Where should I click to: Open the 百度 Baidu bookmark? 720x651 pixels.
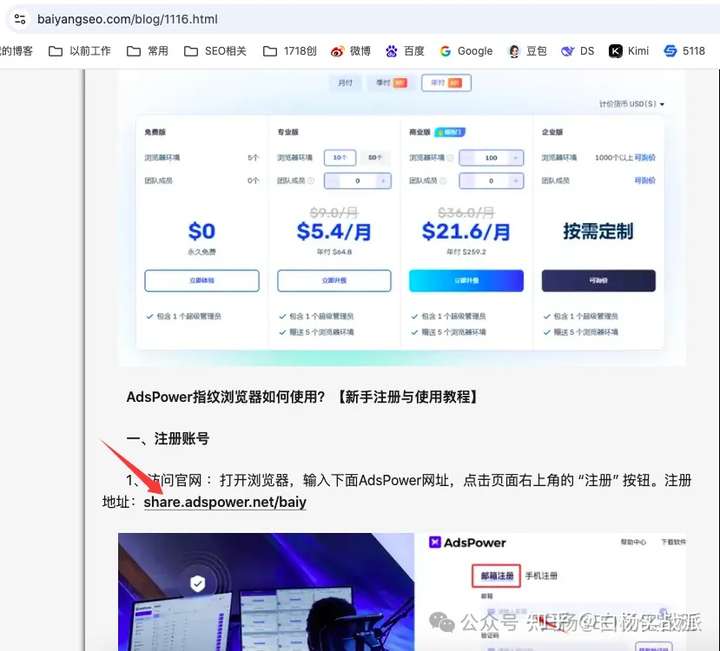click(x=405, y=51)
